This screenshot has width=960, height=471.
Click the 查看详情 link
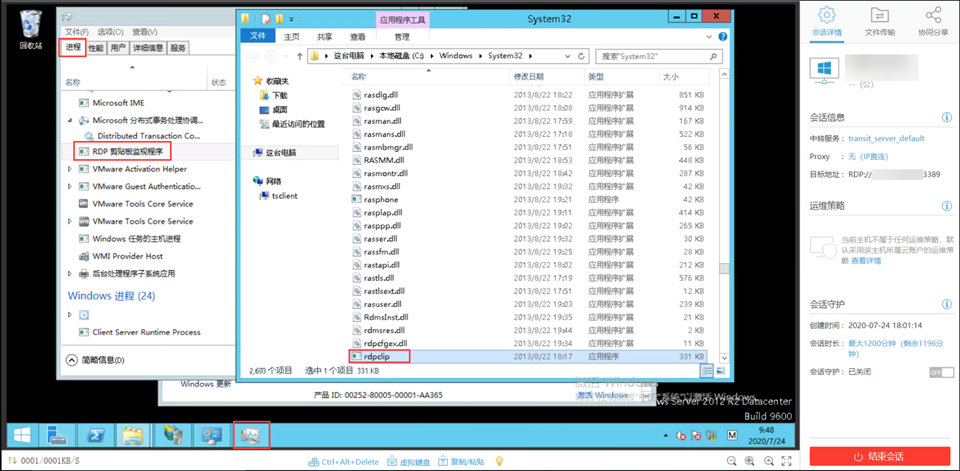coord(866,261)
